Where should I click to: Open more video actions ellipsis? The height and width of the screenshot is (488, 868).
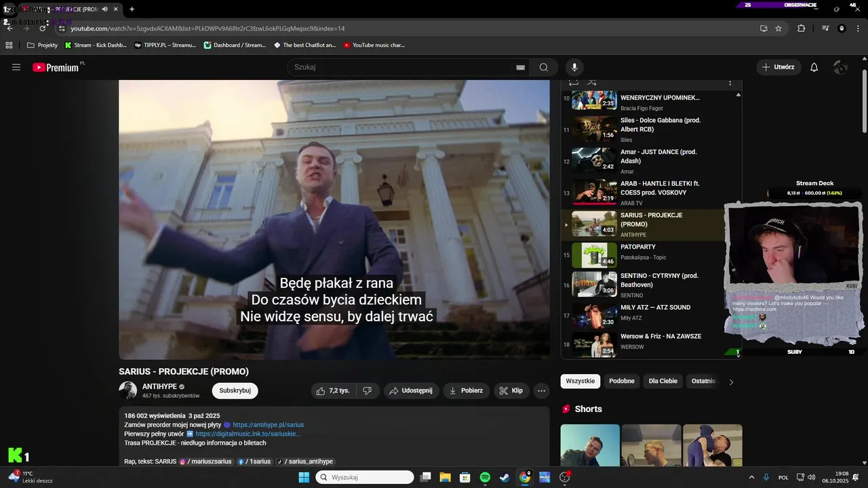click(x=541, y=390)
